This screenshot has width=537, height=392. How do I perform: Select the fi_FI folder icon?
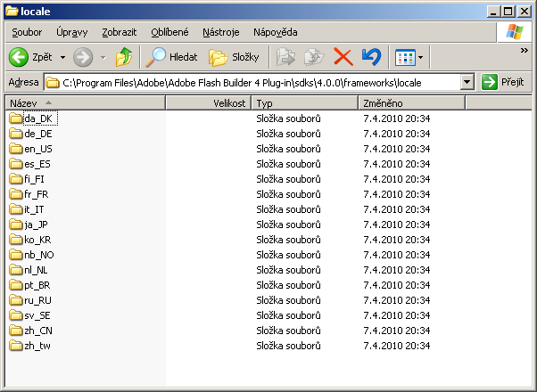point(16,178)
